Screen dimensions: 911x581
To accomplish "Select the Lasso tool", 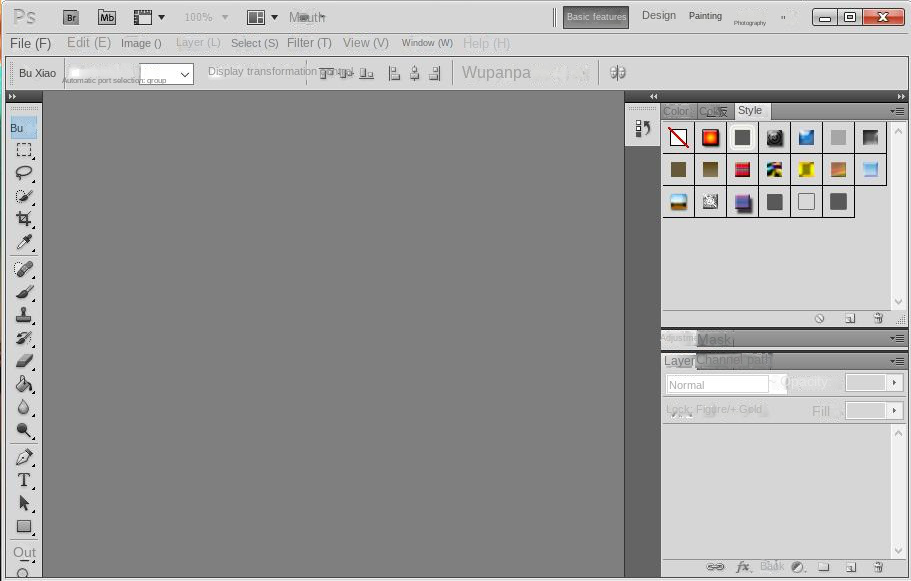I will pos(24,173).
